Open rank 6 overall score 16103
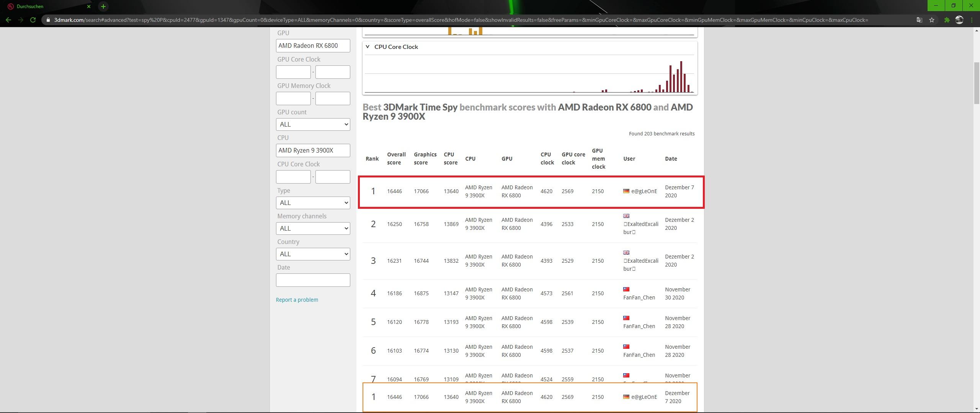 click(394, 351)
